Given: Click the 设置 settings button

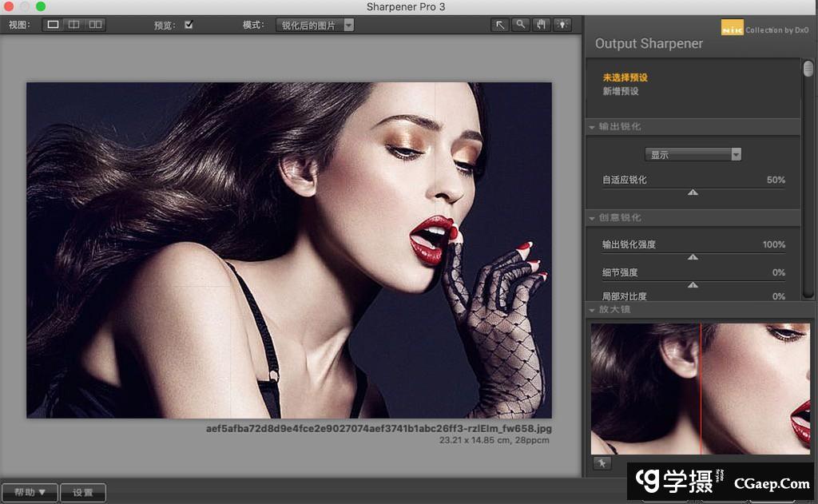Looking at the screenshot, I should point(83,493).
